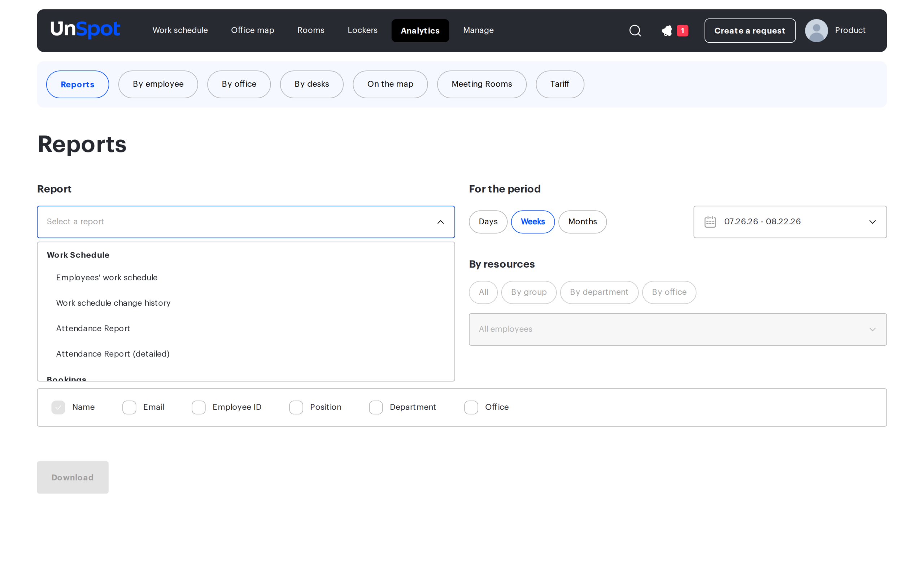Open the date range 07.26.26 dropdown
This screenshot has height=578, width=924.
tap(790, 222)
